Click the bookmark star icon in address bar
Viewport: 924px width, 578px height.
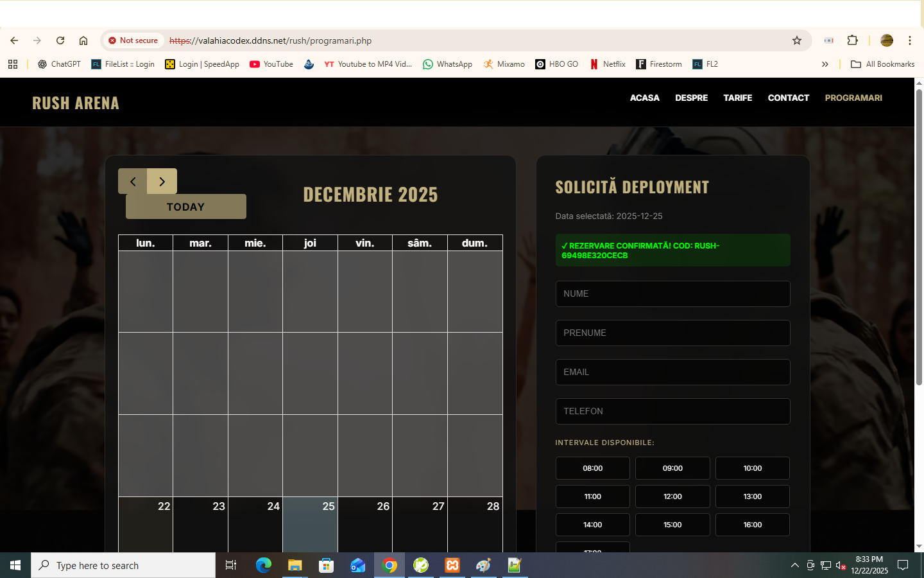point(797,40)
